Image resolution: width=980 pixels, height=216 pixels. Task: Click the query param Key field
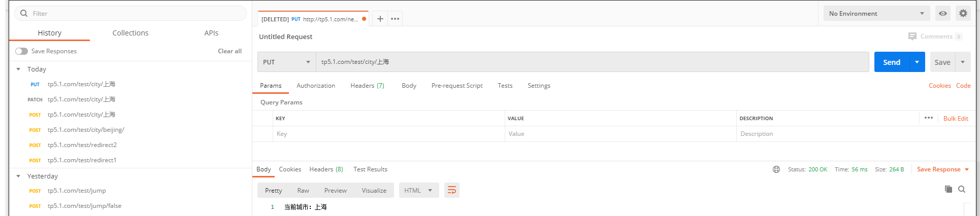tap(389, 134)
